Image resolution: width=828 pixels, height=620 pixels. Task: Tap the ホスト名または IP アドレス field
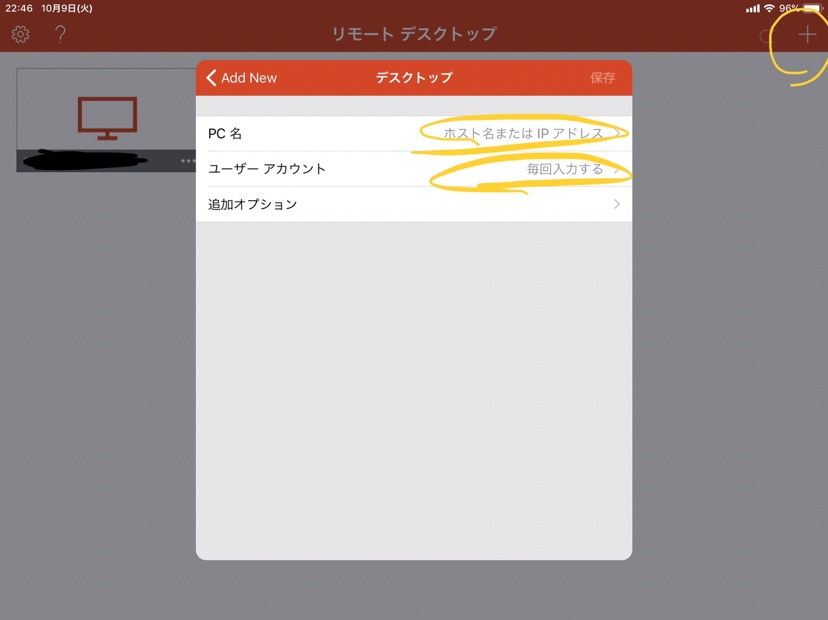523,134
